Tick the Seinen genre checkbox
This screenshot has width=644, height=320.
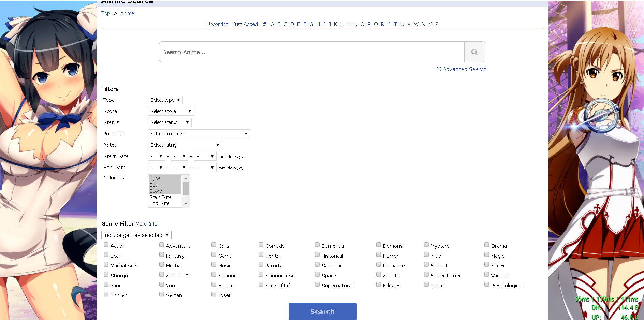click(x=162, y=294)
